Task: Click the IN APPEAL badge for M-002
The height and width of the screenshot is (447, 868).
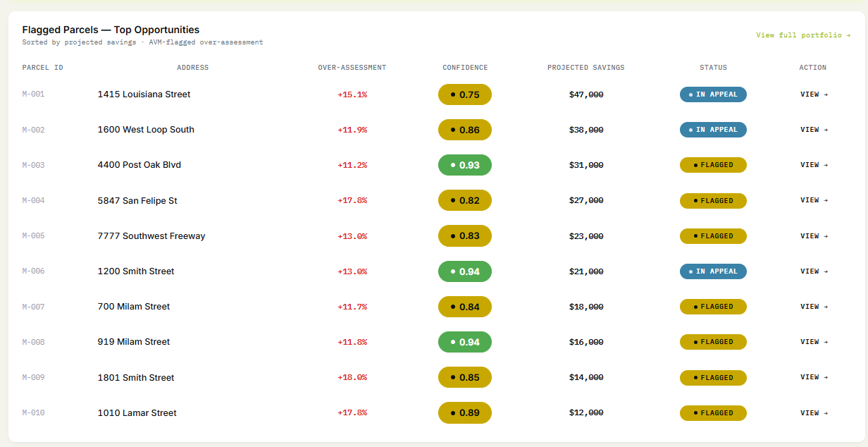Action: tap(713, 130)
